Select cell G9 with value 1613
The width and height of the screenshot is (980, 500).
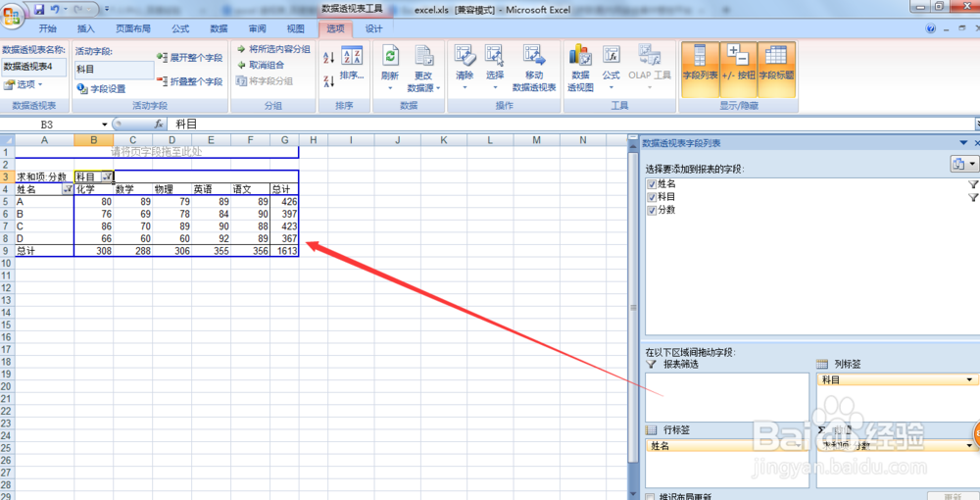coord(284,251)
